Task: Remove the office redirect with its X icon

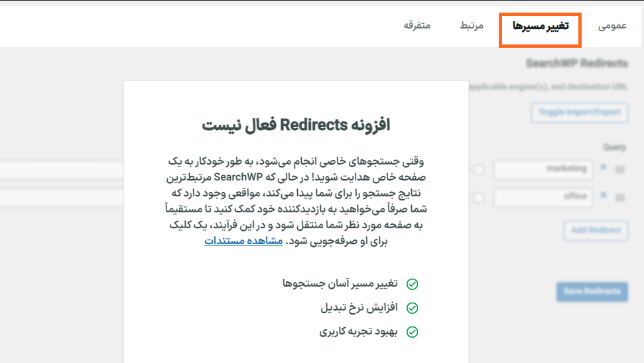Action: tap(604, 195)
